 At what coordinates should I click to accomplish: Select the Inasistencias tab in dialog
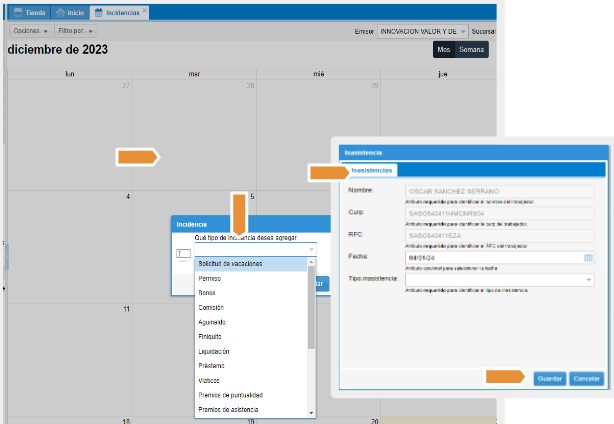pos(372,171)
